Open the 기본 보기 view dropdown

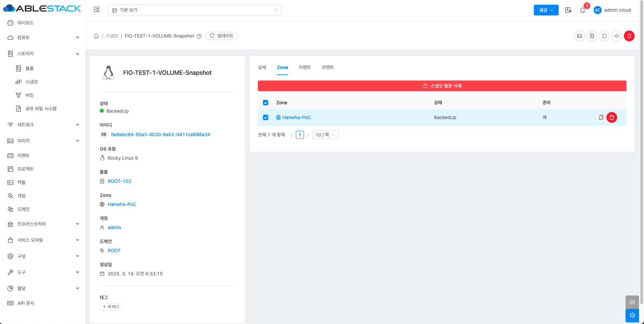pos(195,10)
